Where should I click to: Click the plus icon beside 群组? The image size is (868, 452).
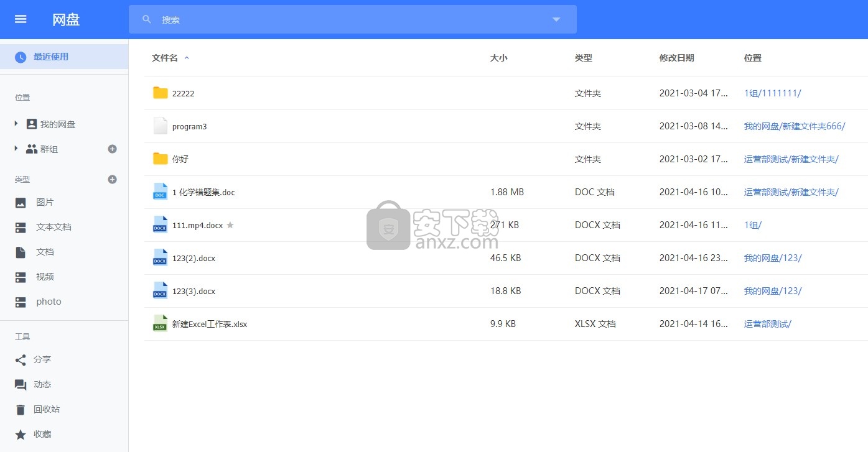coord(113,149)
